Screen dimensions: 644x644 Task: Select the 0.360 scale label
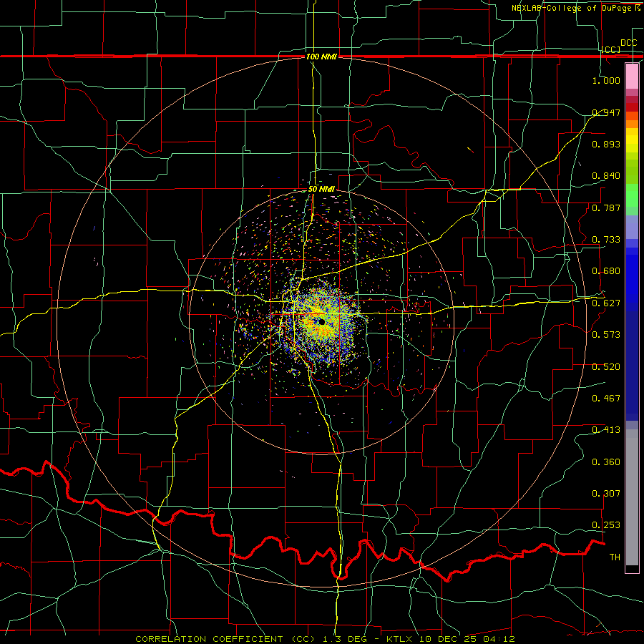[x=606, y=462]
